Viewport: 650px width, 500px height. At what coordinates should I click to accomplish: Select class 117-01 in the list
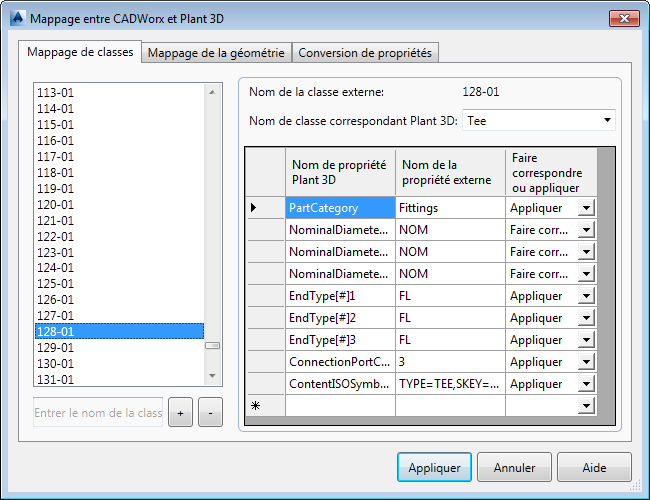coord(119,157)
